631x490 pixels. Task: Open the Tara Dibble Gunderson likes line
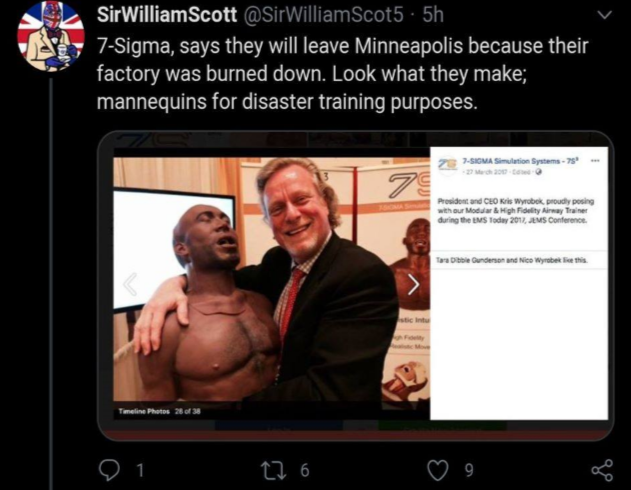pos(512,260)
